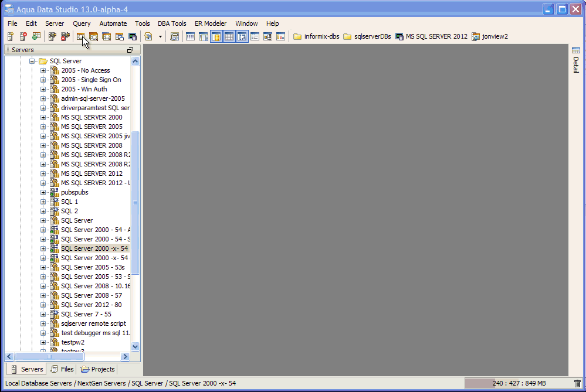Click the tree horizontal scroll right arrow
The image size is (586, 392).
(x=126, y=356)
